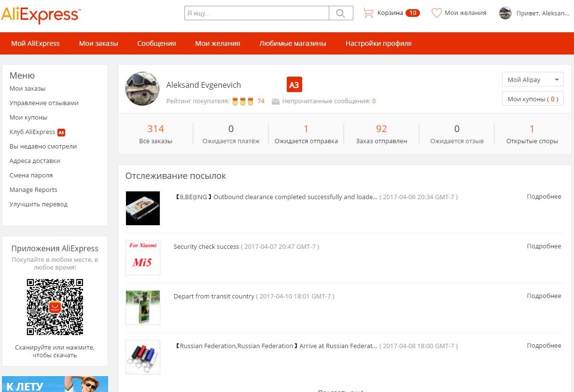Image resolution: width=574 pixels, height=392 pixels.
Task: Click Подробнее for Depart from transit country
Action: [544, 296]
